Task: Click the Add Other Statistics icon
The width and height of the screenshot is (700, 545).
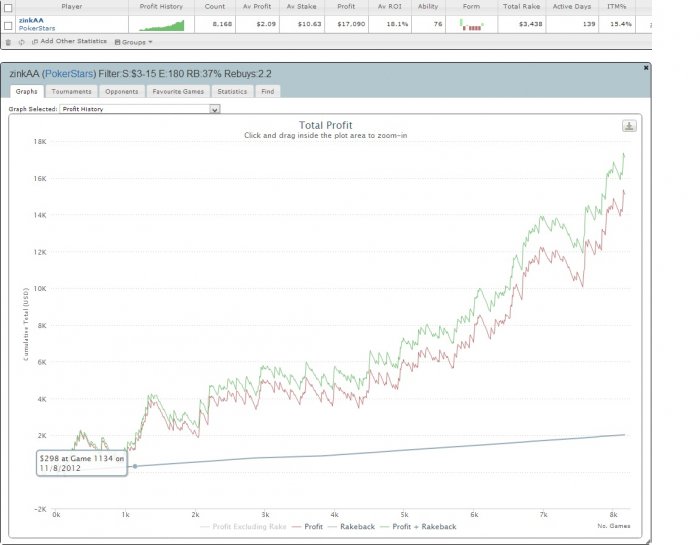Action: tap(35, 42)
